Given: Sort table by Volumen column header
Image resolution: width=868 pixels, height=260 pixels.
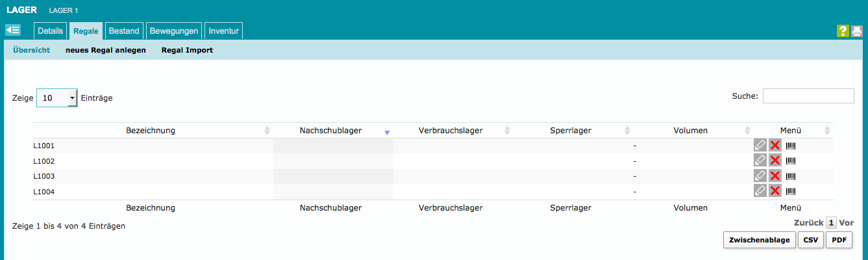Looking at the screenshot, I should coord(690,131).
